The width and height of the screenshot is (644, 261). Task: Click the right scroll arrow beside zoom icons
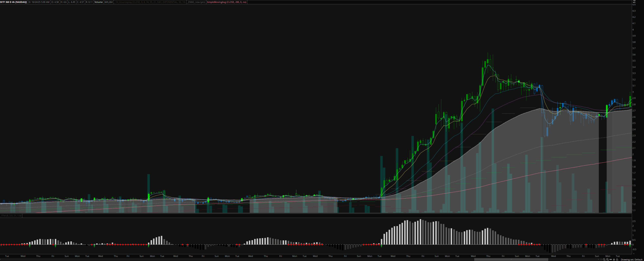[x=601, y=260]
